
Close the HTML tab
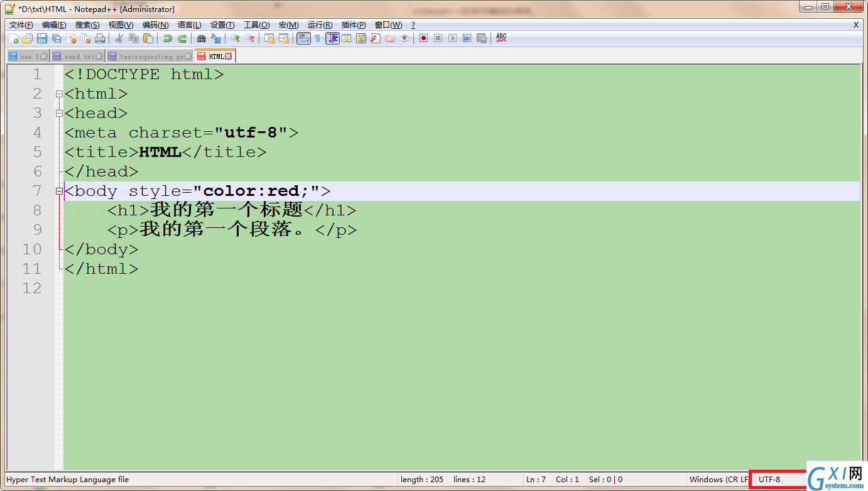click(229, 57)
